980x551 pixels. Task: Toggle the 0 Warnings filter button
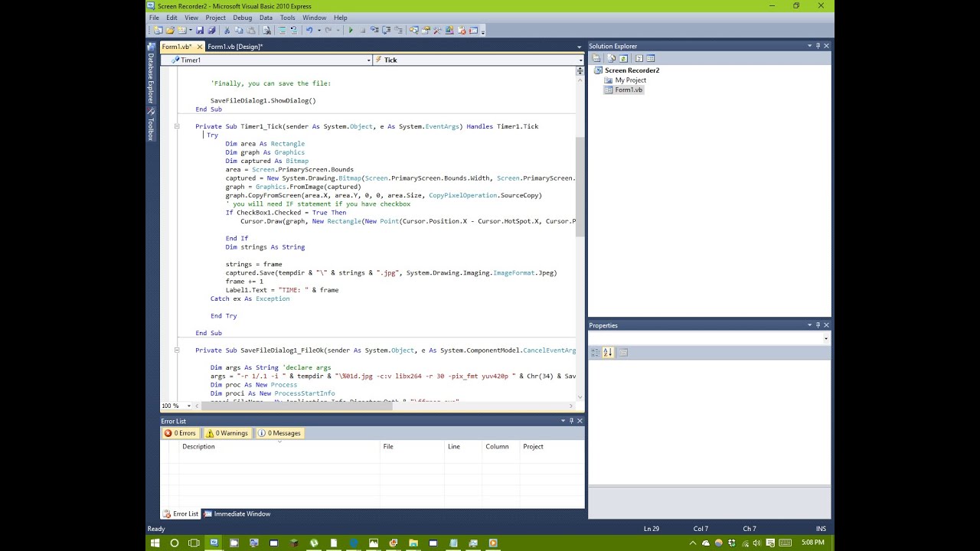(x=227, y=433)
